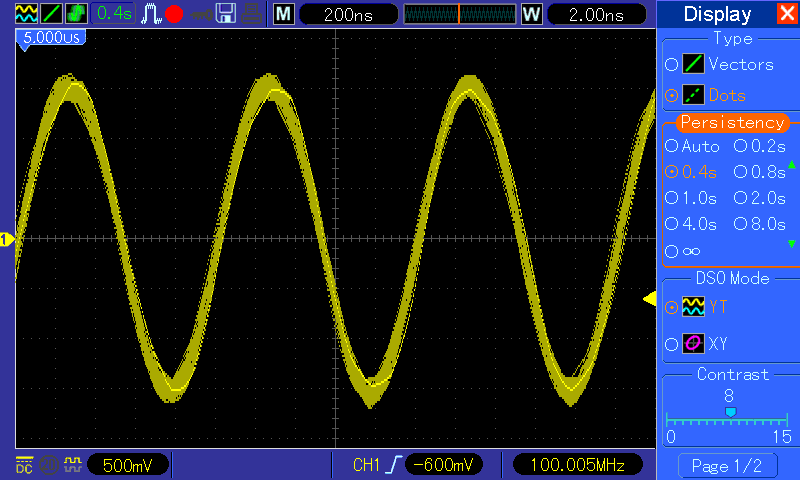
Task: Open the Persistency section header
Action: pos(733,122)
